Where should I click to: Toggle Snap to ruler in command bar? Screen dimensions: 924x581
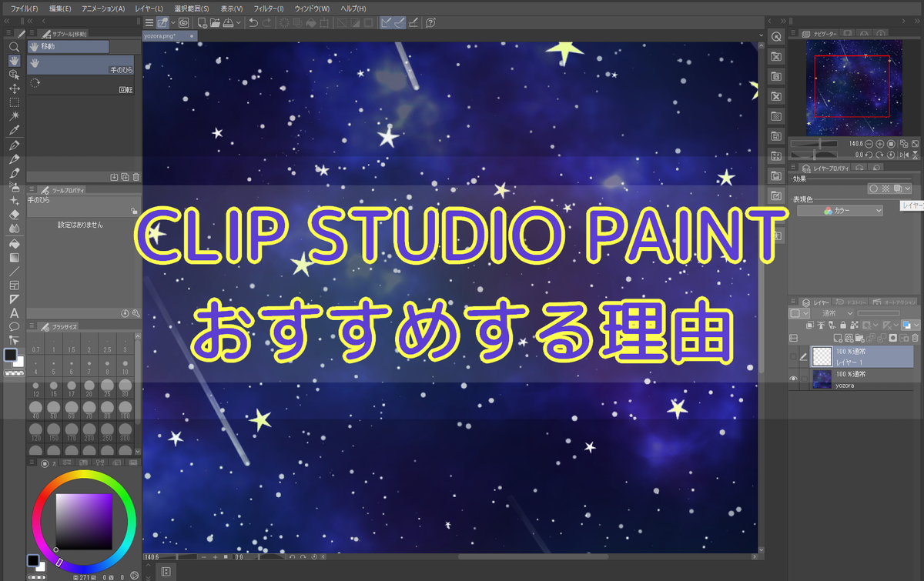(387, 22)
